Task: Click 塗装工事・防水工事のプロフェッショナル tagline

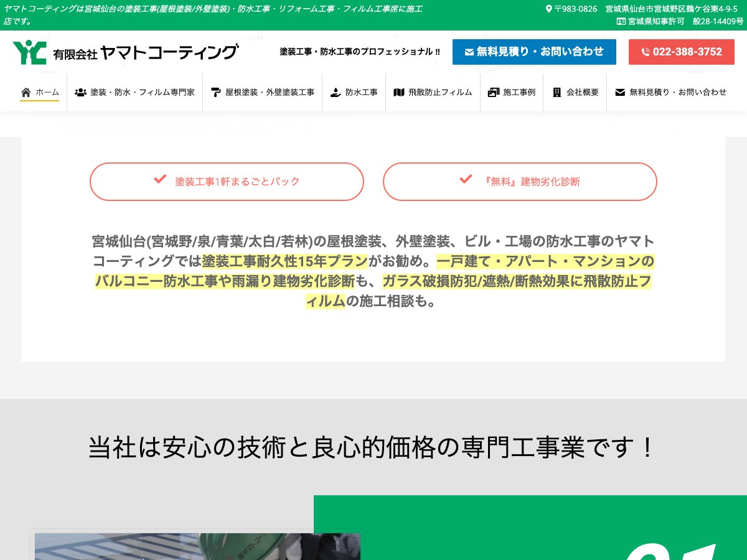Action: 360,52
